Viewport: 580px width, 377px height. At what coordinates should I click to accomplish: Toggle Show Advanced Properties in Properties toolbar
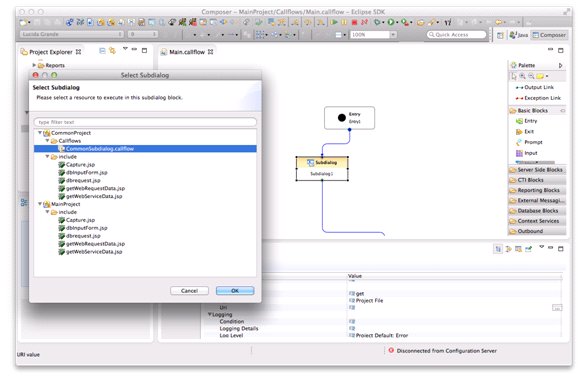pos(508,249)
